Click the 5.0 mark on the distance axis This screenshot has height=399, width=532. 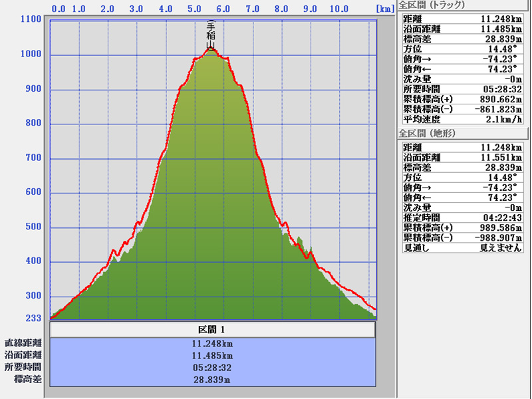point(196,9)
